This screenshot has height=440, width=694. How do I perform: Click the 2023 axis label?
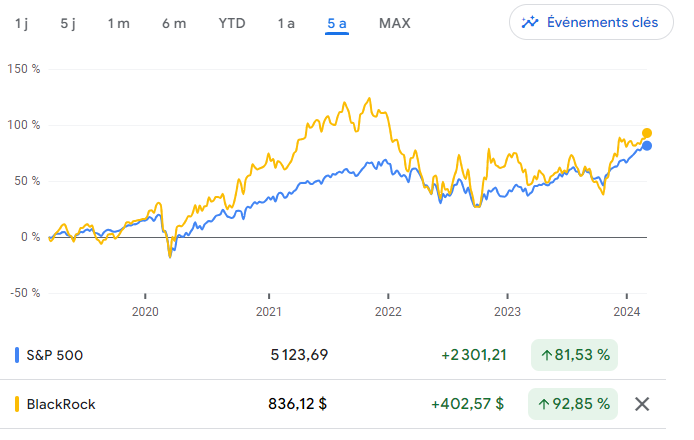click(507, 312)
